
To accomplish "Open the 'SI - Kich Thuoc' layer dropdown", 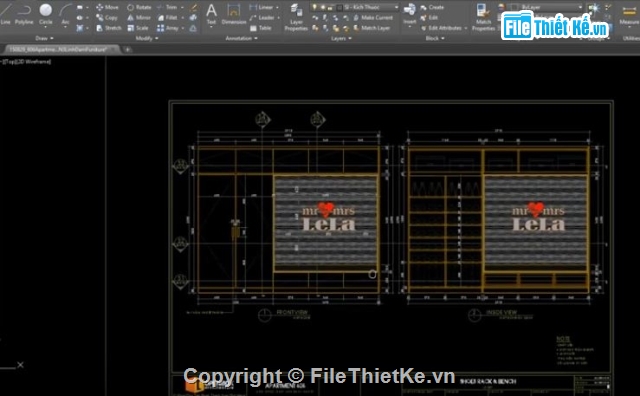I will point(355,7).
